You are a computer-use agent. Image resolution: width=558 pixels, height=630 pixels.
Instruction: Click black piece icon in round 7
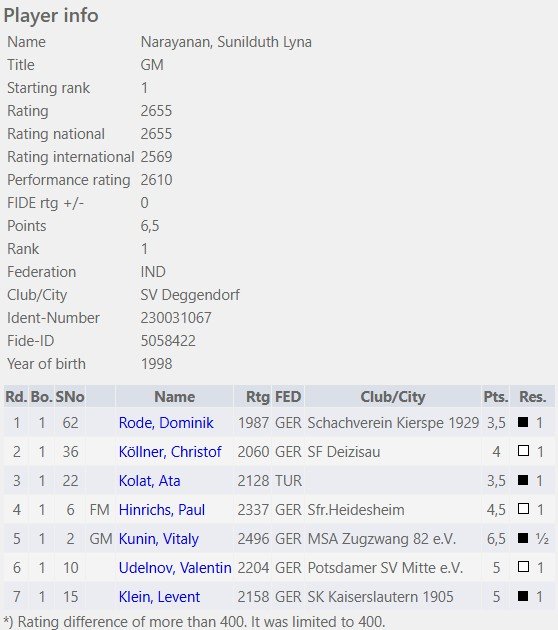(x=523, y=595)
